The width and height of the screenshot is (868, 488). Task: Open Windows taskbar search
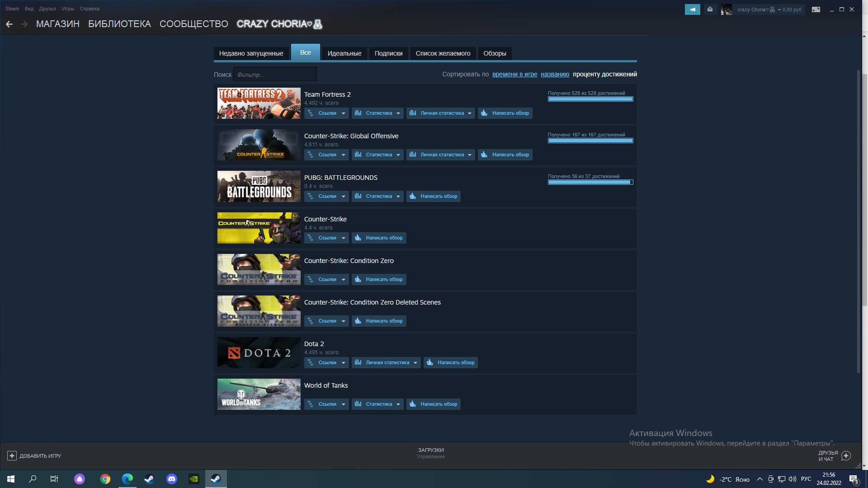click(33, 479)
